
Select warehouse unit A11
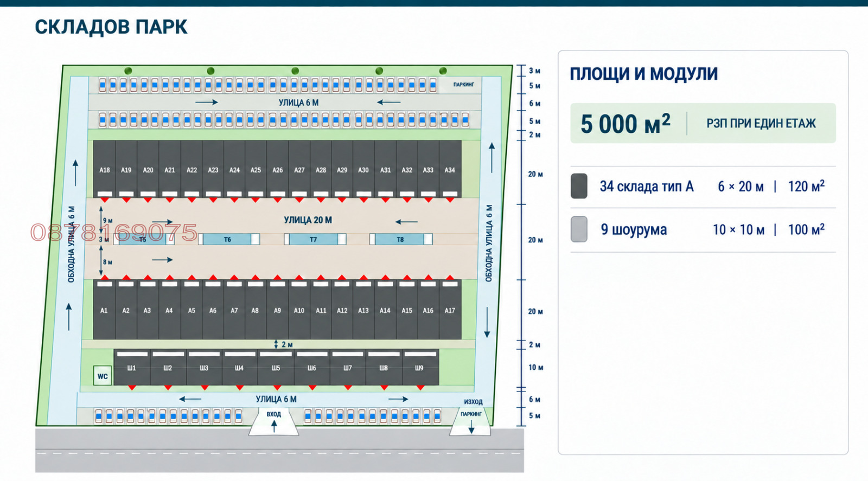pyautogui.click(x=321, y=310)
